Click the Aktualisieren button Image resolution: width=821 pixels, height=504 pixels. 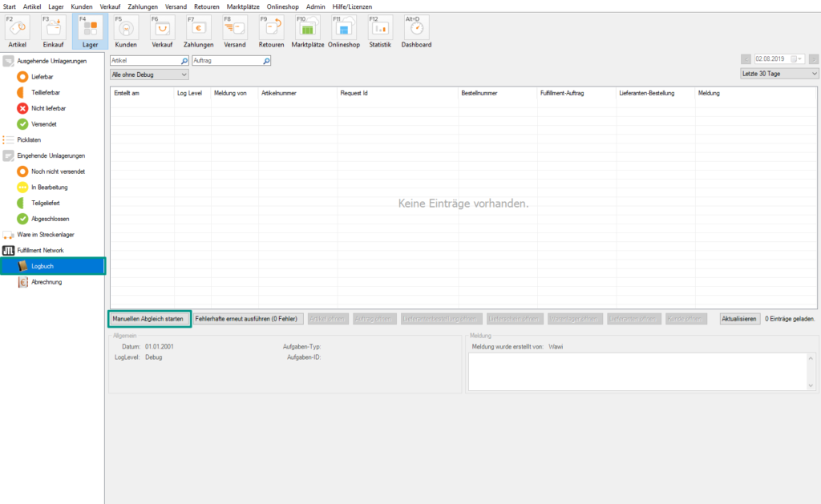(x=739, y=319)
